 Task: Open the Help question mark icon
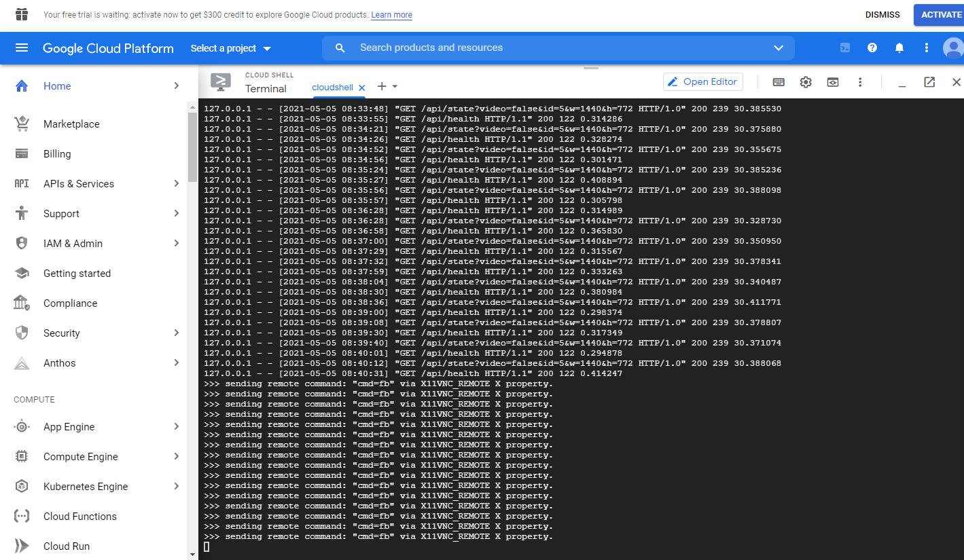[872, 48]
